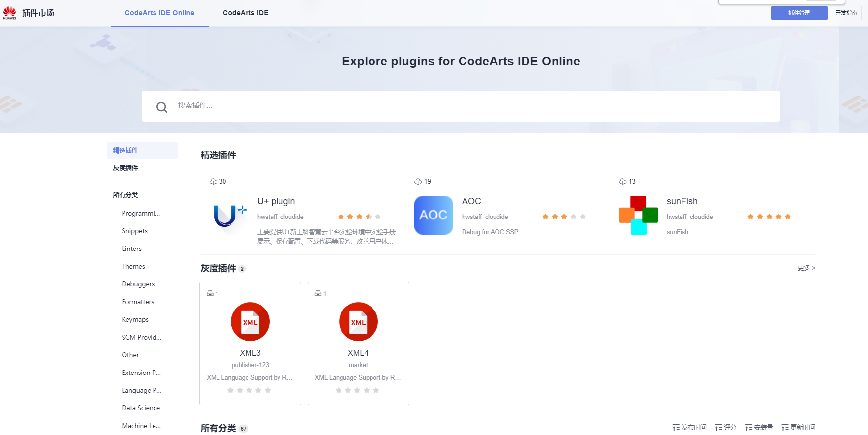Click the search magnifier icon
This screenshot has width=868, height=435.
(162, 107)
